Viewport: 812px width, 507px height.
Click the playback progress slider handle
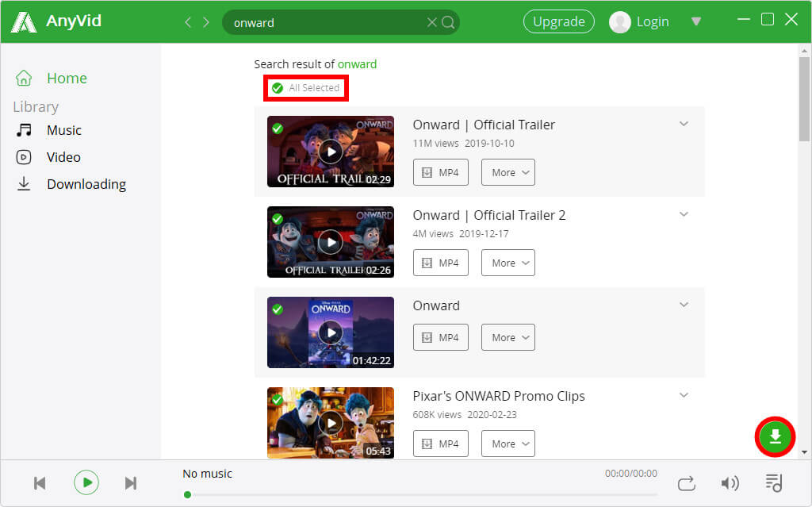pyautogui.click(x=187, y=494)
